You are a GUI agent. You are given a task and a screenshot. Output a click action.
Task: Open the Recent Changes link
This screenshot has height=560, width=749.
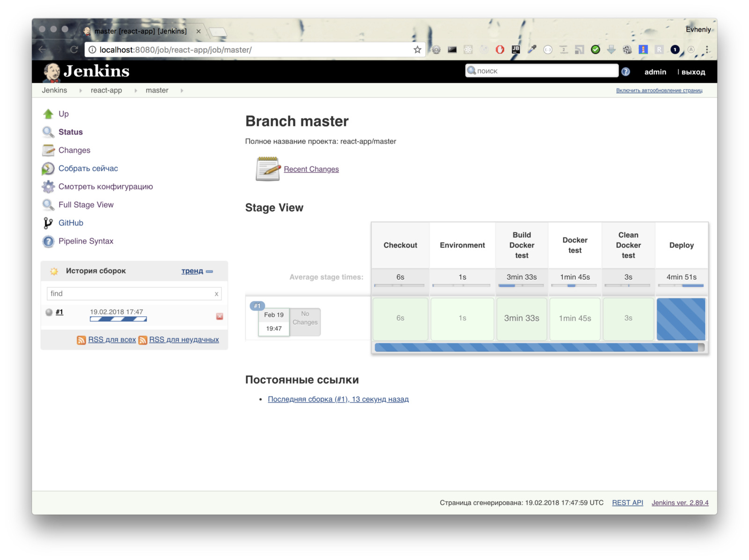(311, 169)
